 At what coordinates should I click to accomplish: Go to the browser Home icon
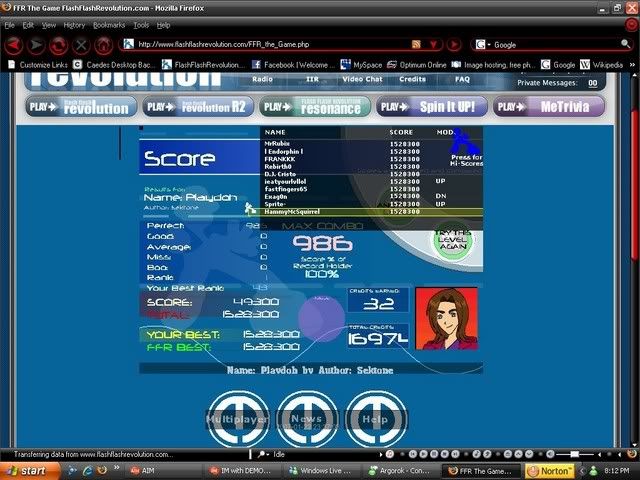pyautogui.click(x=103, y=44)
